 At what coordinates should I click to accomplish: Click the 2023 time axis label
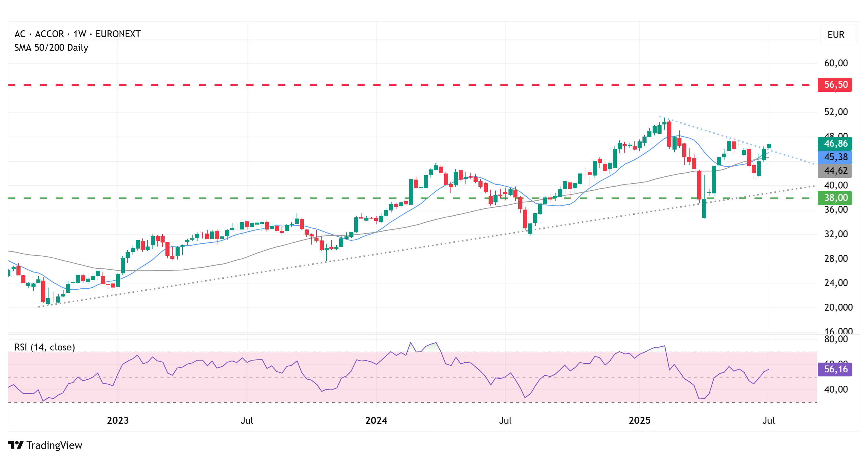pyautogui.click(x=118, y=420)
